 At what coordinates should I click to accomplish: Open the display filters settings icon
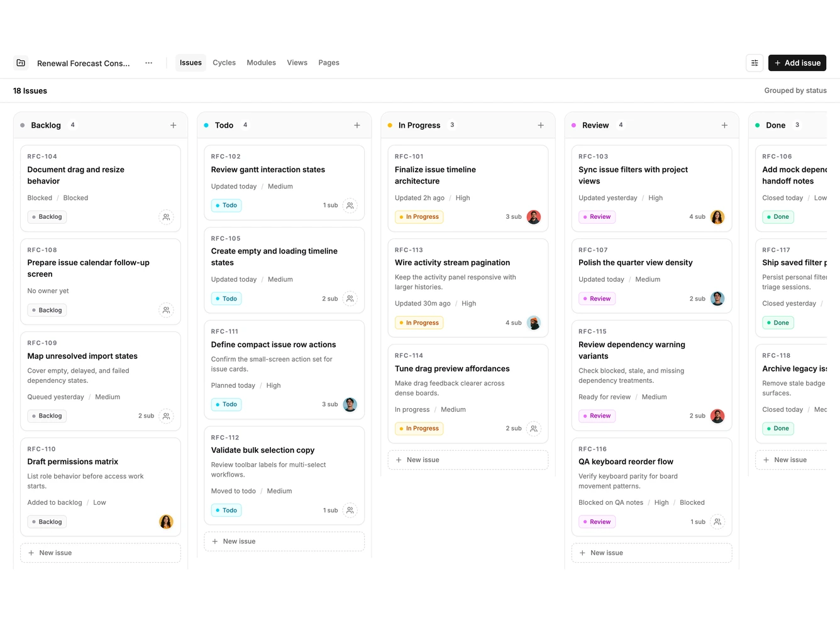(x=754, y=63)
